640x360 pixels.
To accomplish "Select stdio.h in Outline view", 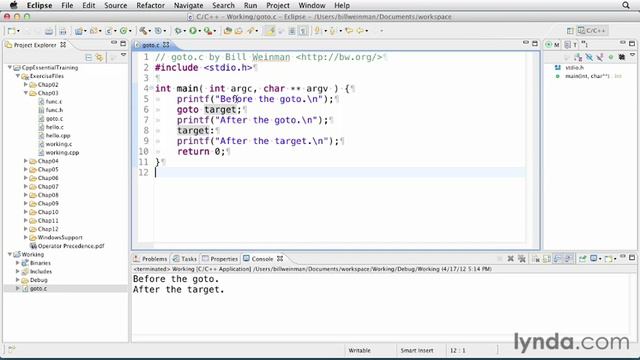I will [x=574, y=67].
